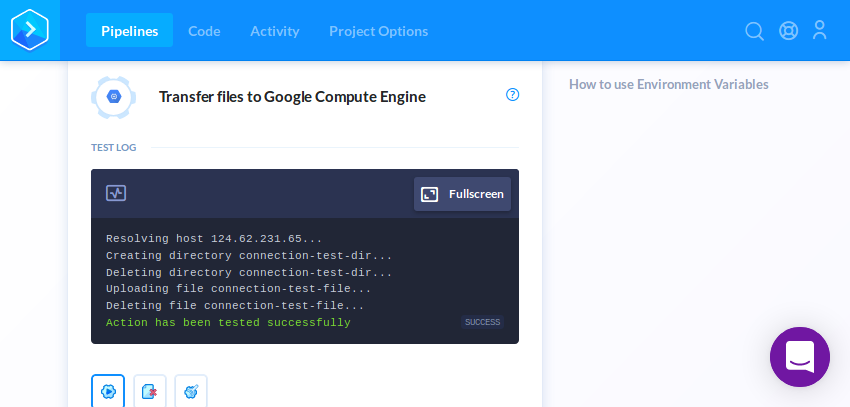The image size is (850, 407).
Task: Click 'Deleting directory connection-test-dir...' log line
Action: (249, 273)
